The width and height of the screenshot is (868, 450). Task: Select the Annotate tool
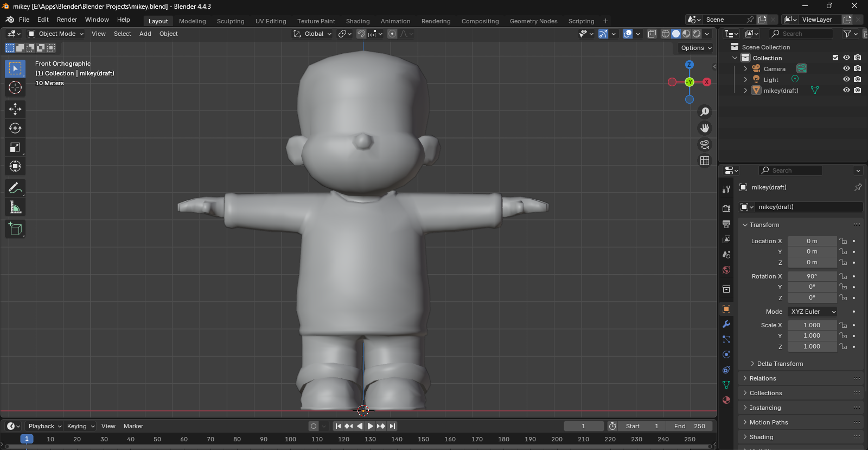[15, 188]
